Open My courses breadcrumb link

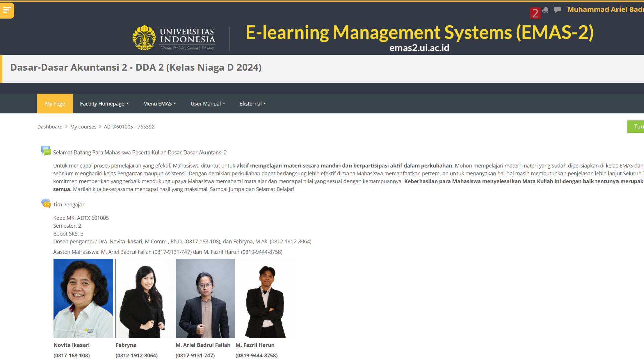coord(83,127)
